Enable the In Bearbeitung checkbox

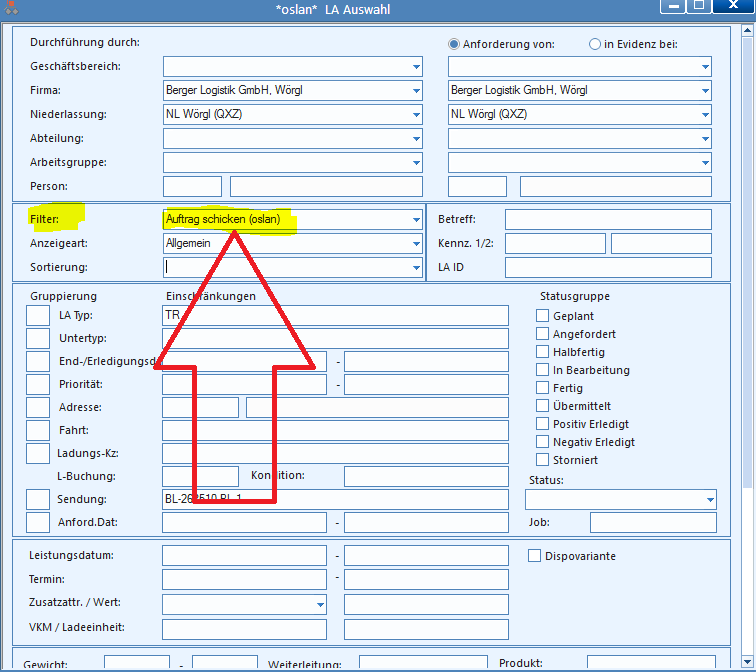tap(542, 370)
